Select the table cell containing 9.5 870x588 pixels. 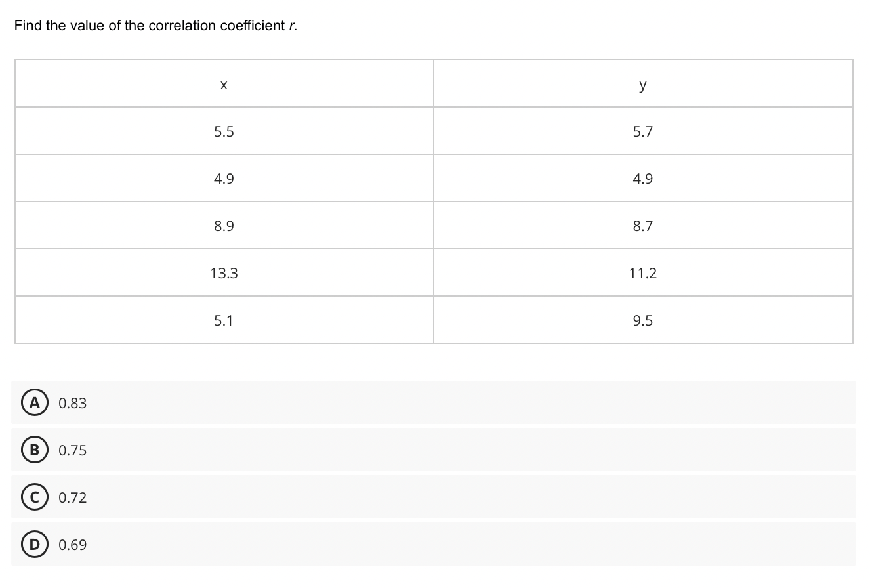coord(642,320)
